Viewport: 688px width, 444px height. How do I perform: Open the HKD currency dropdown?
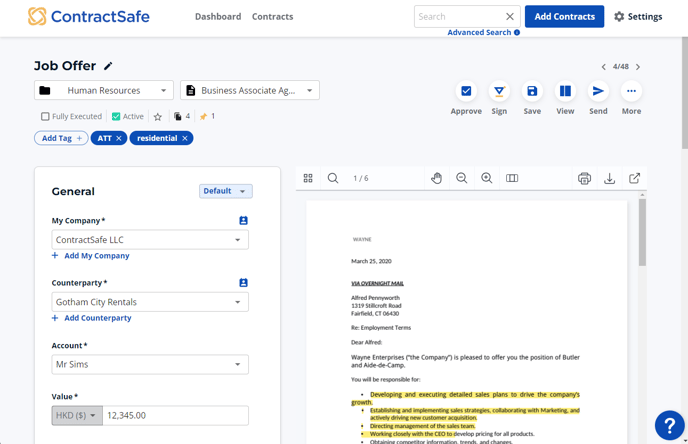tap(78, 415)
